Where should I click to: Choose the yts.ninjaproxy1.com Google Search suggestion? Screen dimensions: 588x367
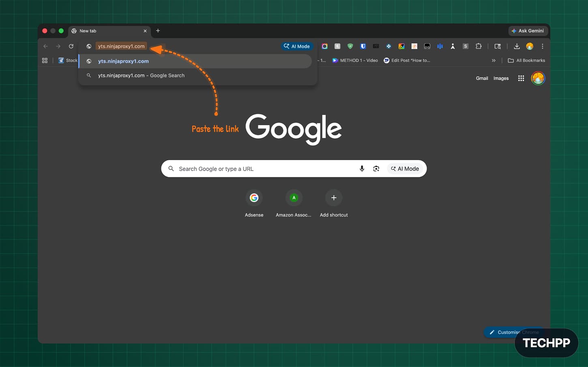[195, 75]
